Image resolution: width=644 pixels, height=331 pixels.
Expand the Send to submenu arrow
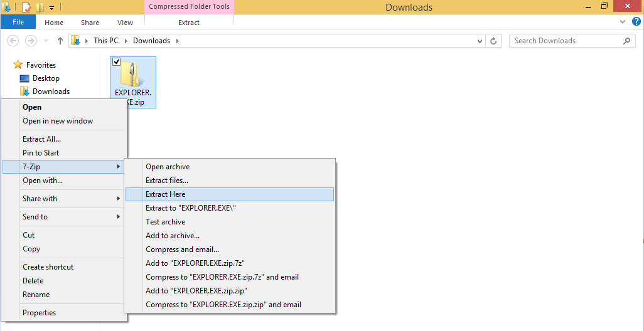coord(119,217)
